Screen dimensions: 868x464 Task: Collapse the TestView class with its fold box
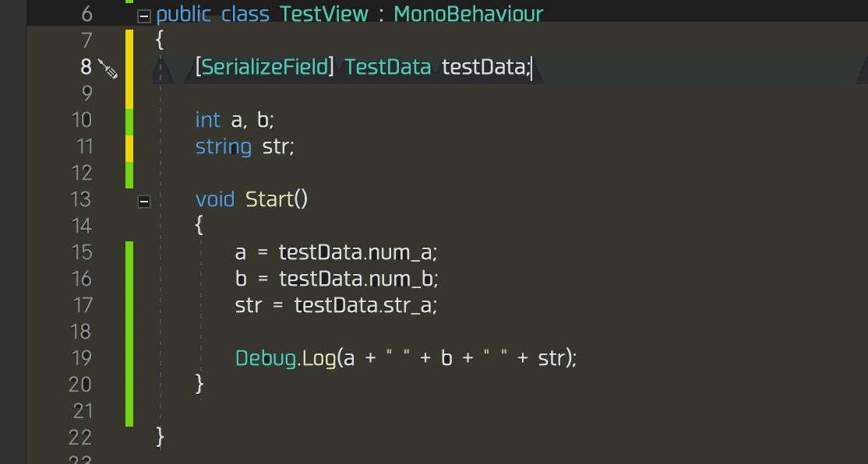143,14
